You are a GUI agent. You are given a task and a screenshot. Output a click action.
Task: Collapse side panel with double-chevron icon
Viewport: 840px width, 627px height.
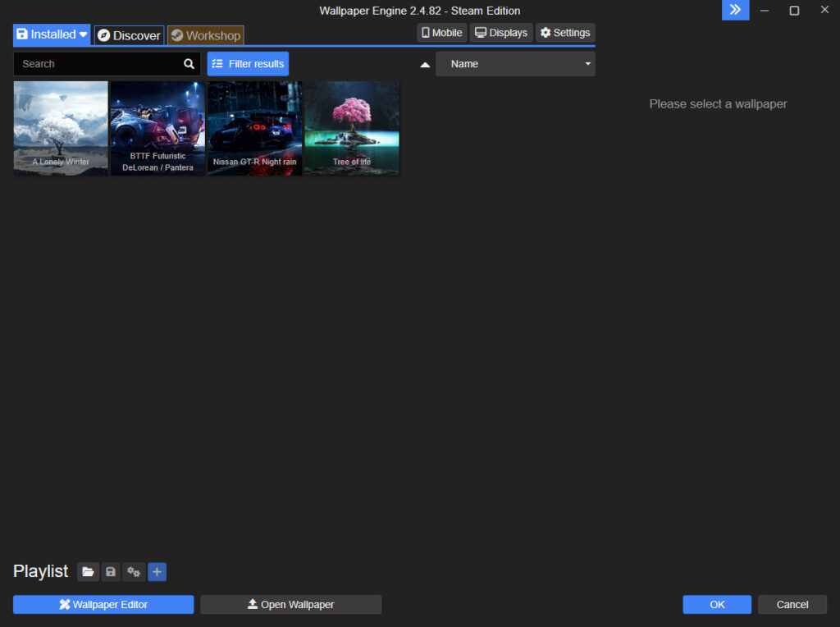736,10
